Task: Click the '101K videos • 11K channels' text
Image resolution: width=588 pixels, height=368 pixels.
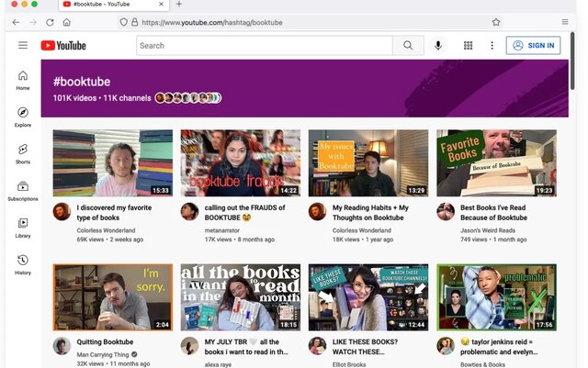Action: [102, 98]
